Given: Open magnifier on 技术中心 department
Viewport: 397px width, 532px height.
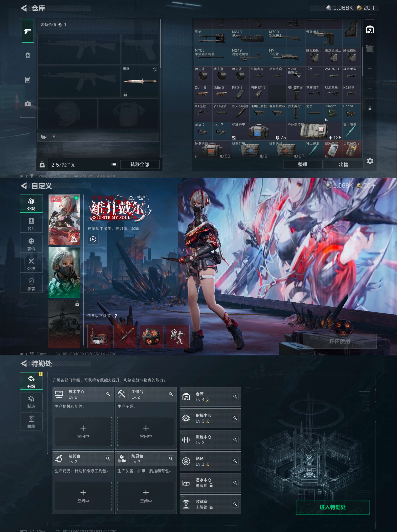Looking at the screenshot, I should 108,394.
